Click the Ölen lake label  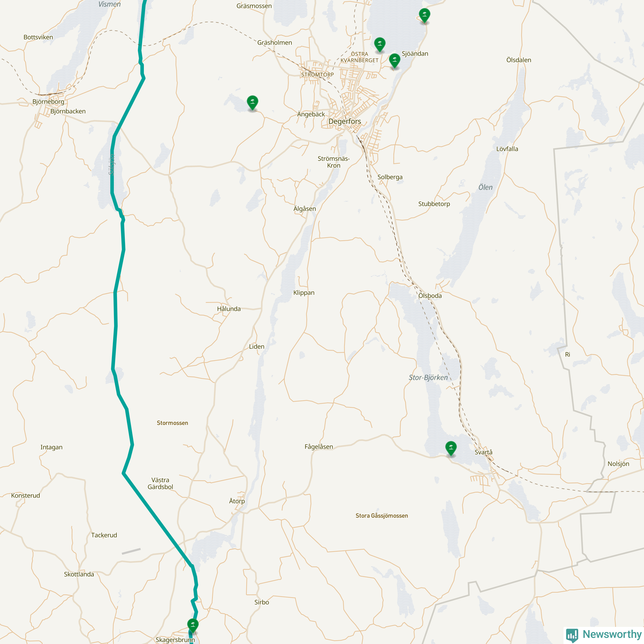(x=485, y=187)
